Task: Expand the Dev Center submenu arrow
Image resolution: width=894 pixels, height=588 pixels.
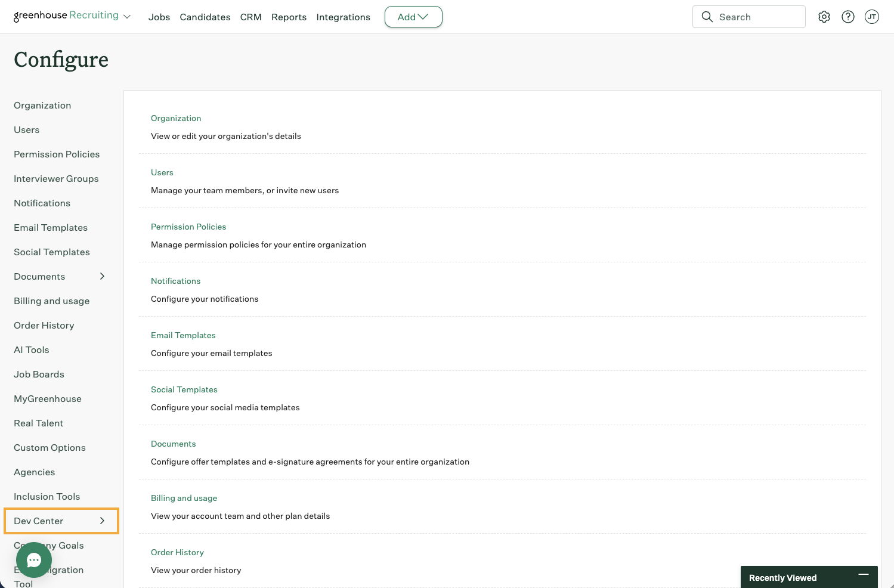Action: point(102,521)
